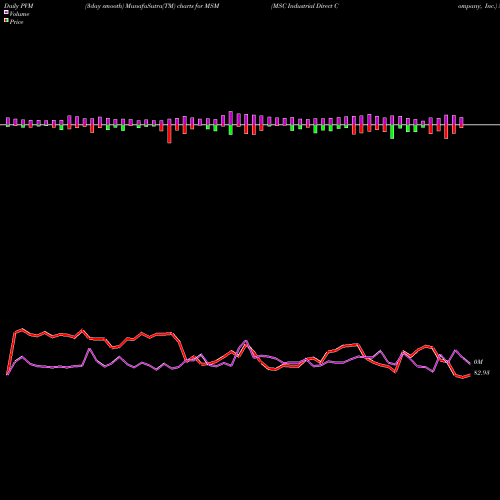Click the '82.93' price value label
The height and width of the screenshot is (500, 500).
click(x=482, y=373)
